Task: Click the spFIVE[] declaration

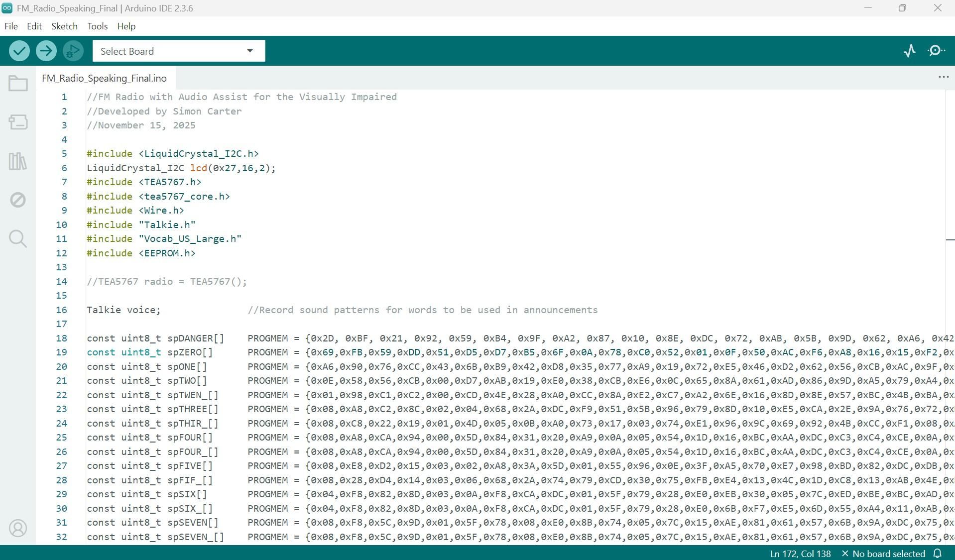Action: coord(150,465)
